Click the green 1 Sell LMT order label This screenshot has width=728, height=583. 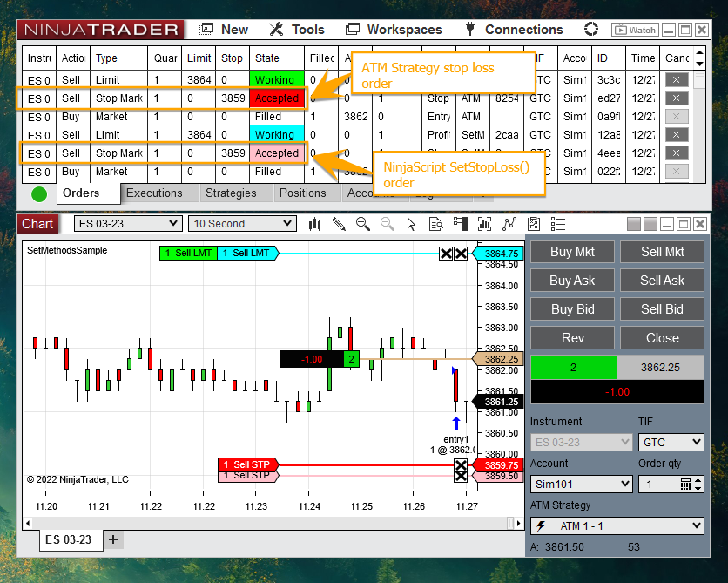coord(188,254)
